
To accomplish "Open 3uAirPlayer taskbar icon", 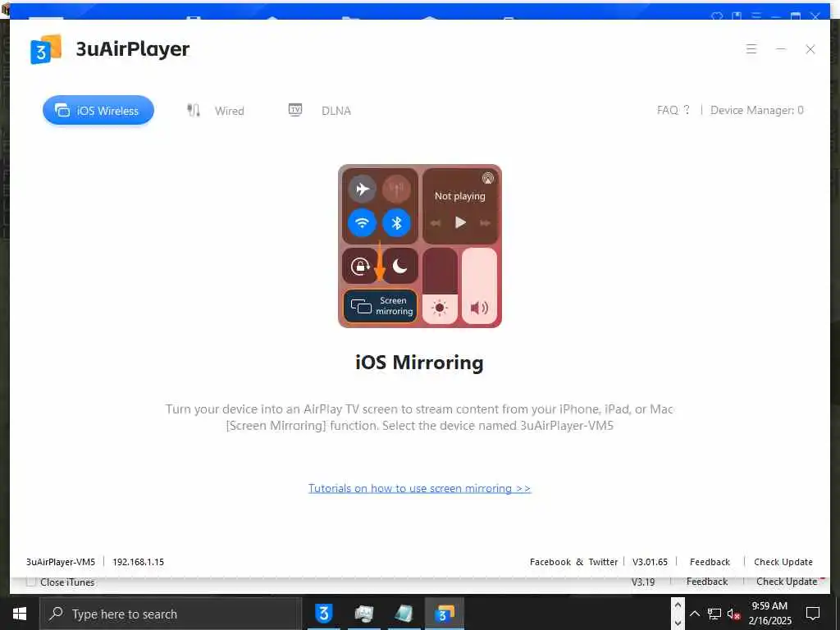I will pos(444,614).
